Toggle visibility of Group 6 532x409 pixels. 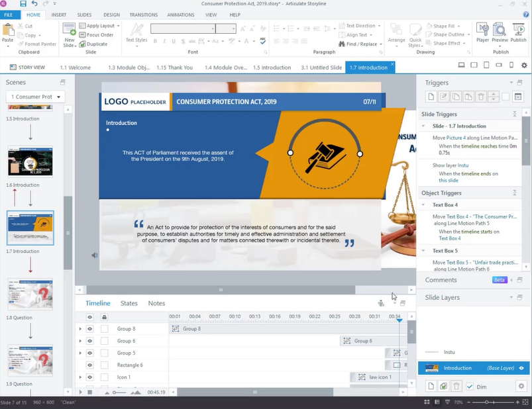tap(89, 341)
